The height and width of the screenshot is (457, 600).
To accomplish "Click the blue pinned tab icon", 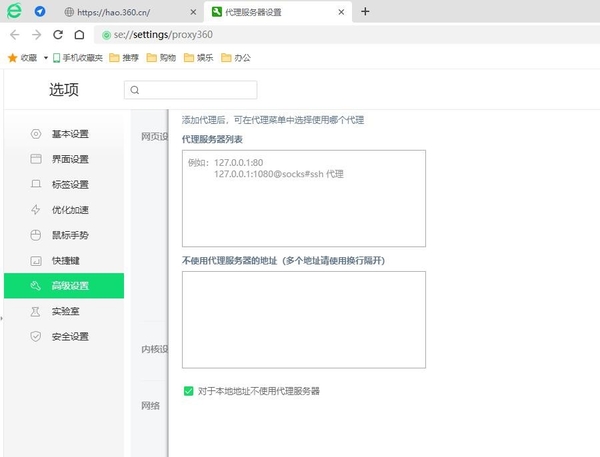I will click(40, 12).
